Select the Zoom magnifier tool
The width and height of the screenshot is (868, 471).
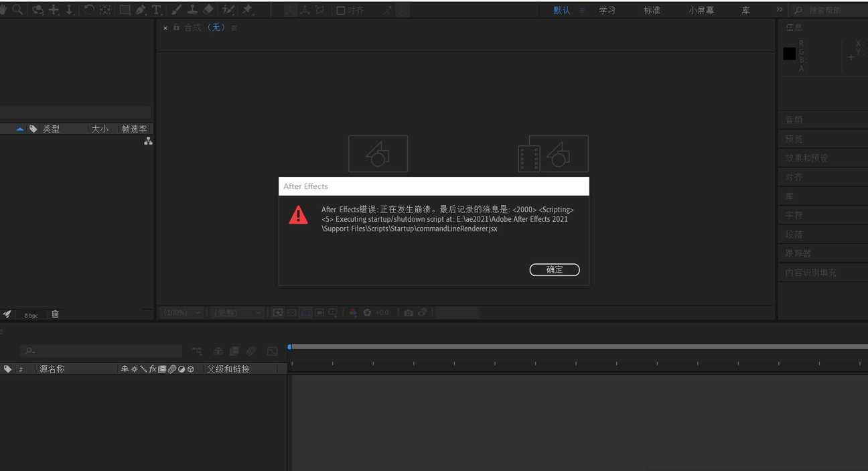coord(17,10)
